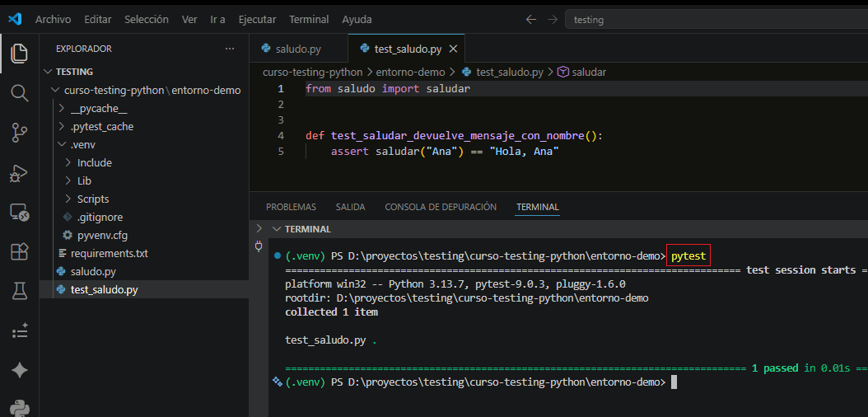The height and width of the screenshot is (417, 868).
Task: Expand the Include folder
Action: [68, 163]
